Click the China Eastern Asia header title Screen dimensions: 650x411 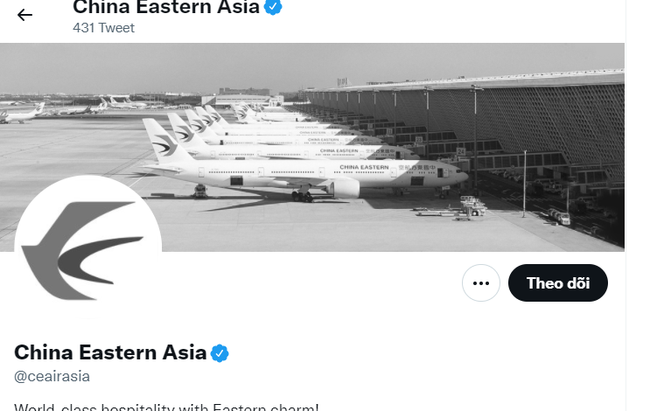pos(165,8)
